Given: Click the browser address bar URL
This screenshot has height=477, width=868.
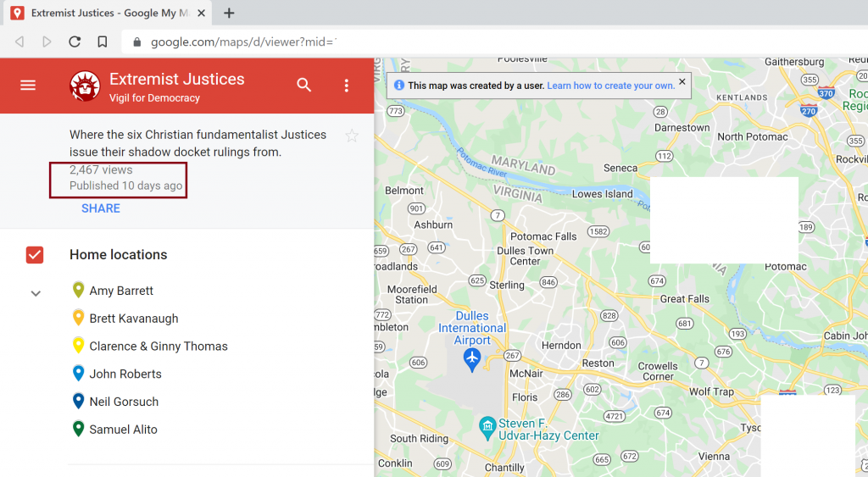Looking at the screenshot, I should point(243,42).
